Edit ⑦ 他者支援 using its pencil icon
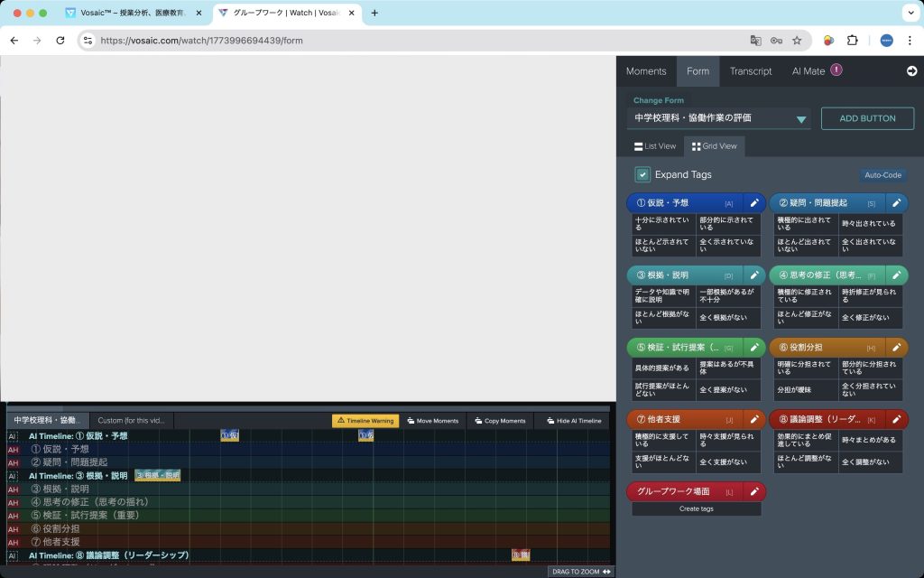This screenshot has height=578, width=924. (754, 419)
